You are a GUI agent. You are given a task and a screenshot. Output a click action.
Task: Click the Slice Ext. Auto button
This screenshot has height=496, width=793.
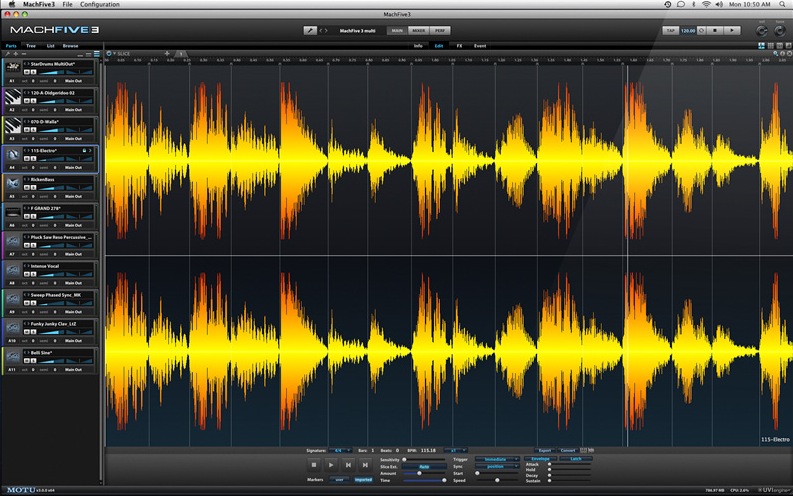(x=424, y=467)
